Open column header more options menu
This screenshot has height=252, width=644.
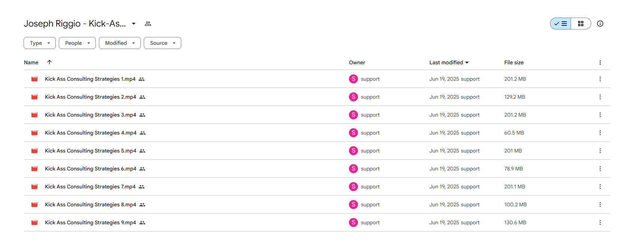click(600, 62)
